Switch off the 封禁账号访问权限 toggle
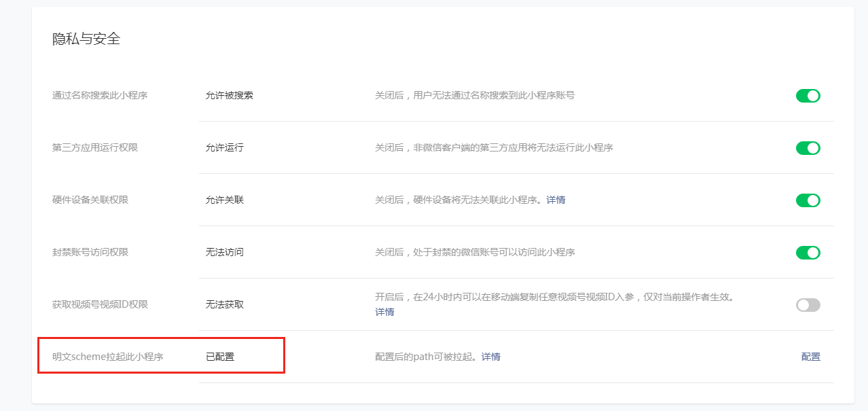Image resolution: width=868 pixels, height=411 pixels. (808, 253)
